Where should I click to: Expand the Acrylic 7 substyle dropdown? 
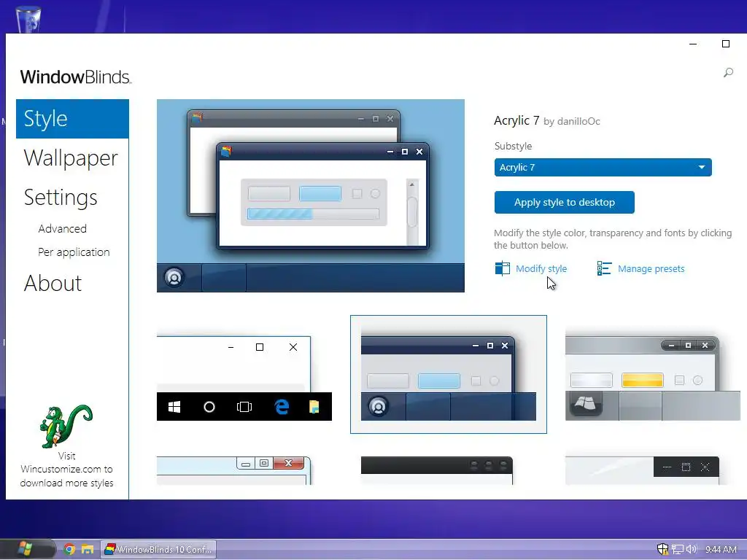pos(603,167)
